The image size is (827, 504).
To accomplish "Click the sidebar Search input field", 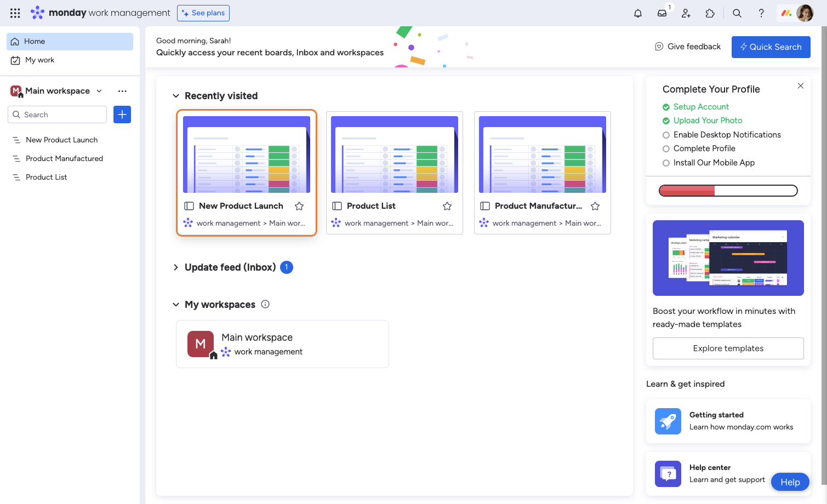I will [x=58, y=114].
